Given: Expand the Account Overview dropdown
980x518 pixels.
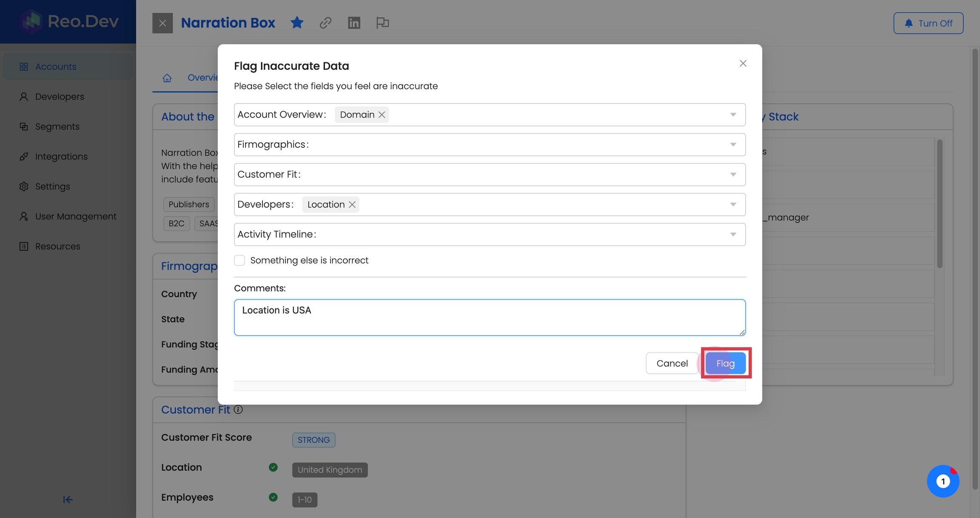Looking at the screenshot, I should (x=733, y=114).
